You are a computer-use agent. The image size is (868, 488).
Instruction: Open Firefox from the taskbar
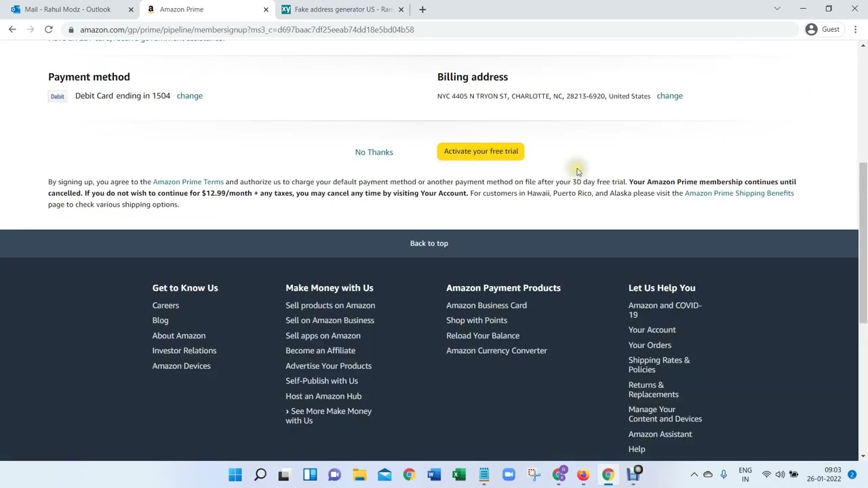[583, 474]
